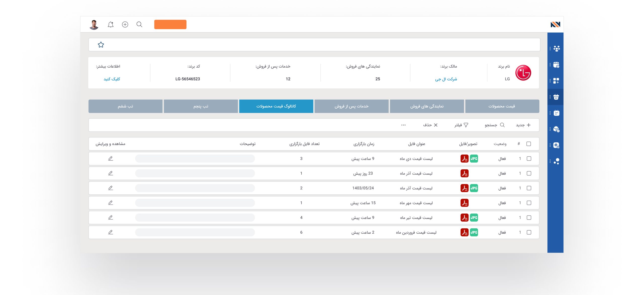Open the فیلتر filter option
Image resolution: width=644 pixels, height=295 pixels.
(x=461, y=125)
